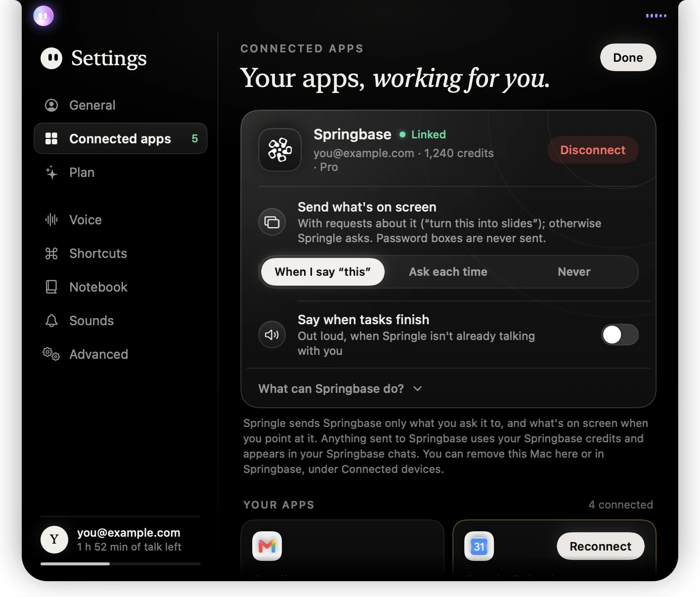Click the speaker icon beside Say when tasks finish

click(272, 335)
